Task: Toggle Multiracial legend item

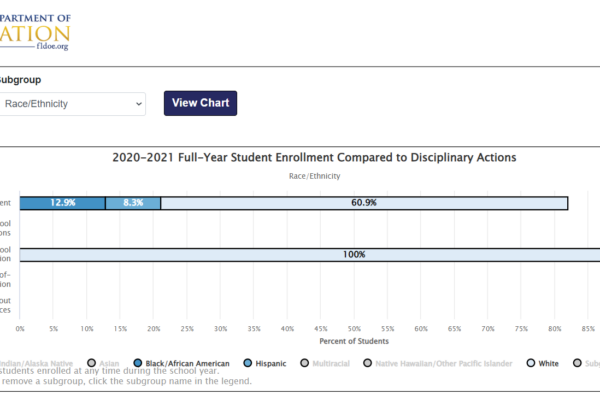Action: point(325,363)
